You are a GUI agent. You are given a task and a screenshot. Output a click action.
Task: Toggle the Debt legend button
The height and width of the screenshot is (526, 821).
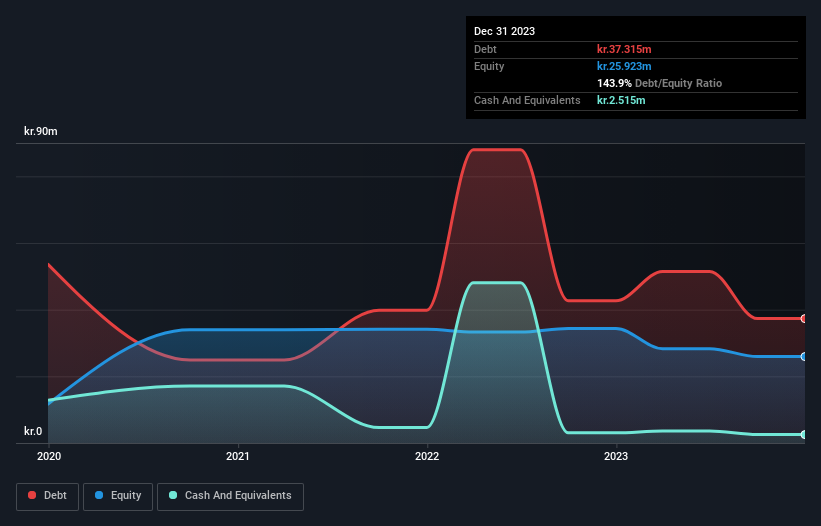coord(48,496)
